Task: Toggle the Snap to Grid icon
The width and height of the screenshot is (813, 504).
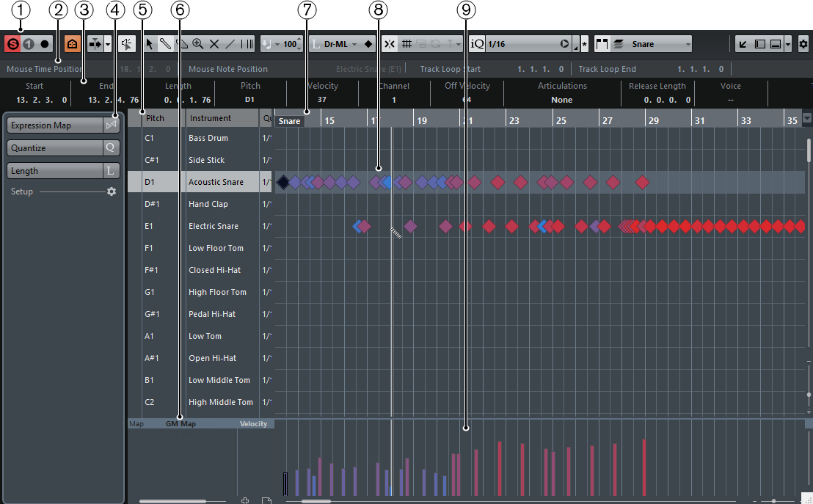Action: 407,44
